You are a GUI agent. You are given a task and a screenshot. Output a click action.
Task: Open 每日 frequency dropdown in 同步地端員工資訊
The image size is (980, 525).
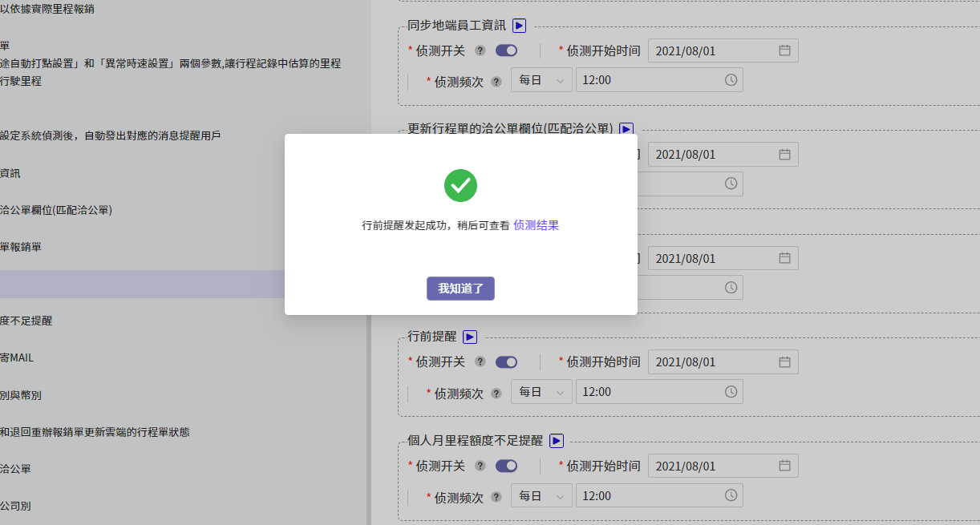coord(541,80)
